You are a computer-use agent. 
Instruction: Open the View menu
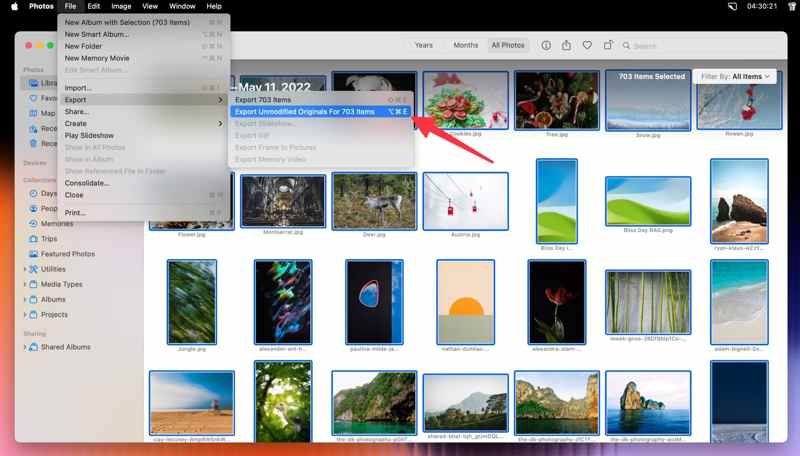(150, 6)
